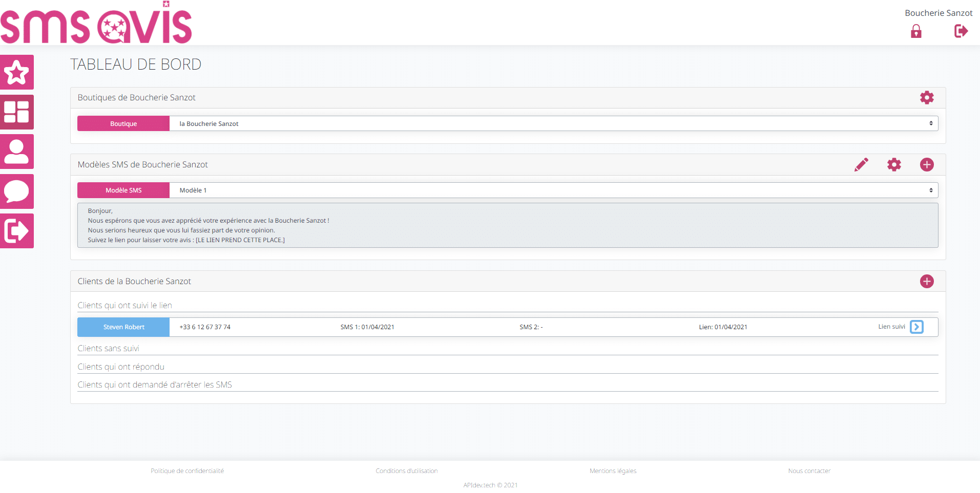Click the top-right logout icon
This screenshot has width=980, height=493.
coord(961,32)
